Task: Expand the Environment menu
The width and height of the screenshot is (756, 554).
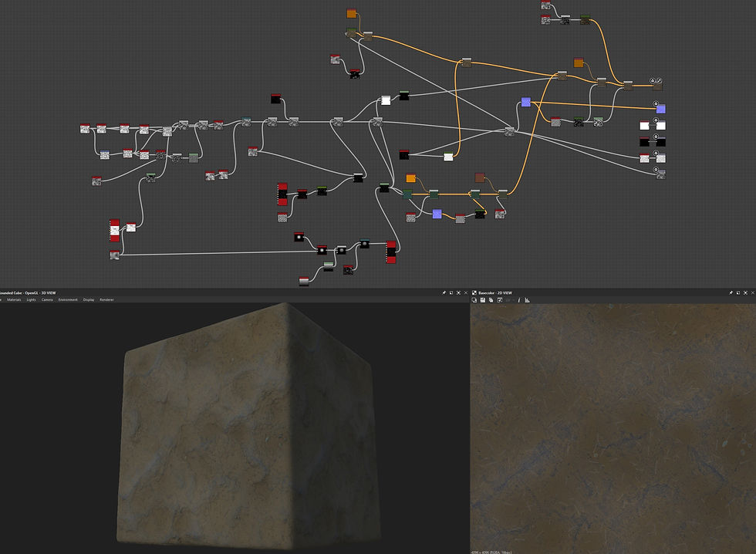Action: pyautogui.click(x=68, y=300)
